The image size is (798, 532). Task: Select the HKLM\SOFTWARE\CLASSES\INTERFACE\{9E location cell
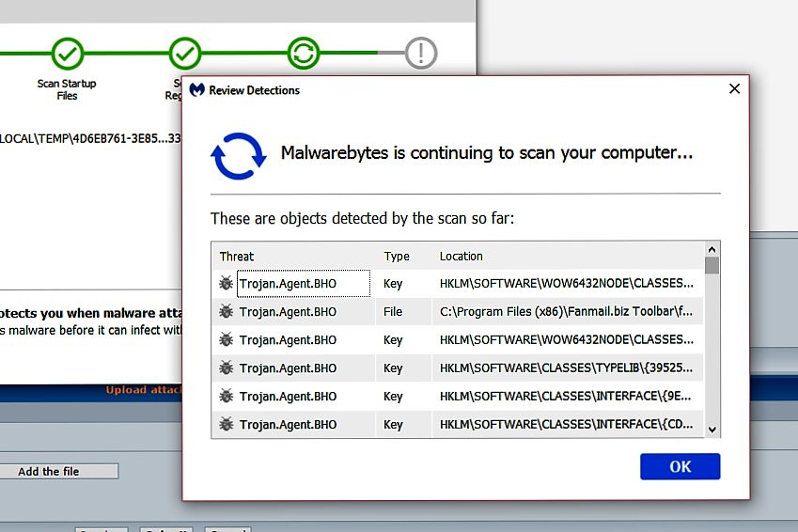coord(566,396)
